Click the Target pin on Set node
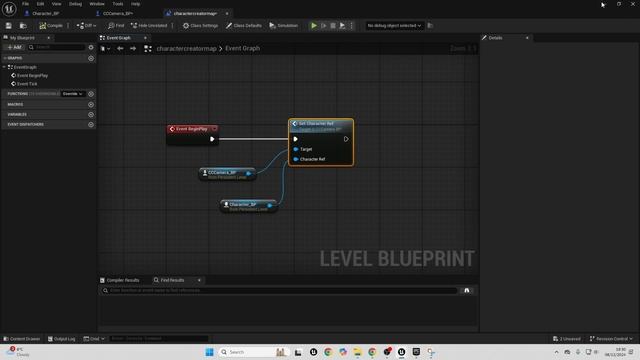This screenshot has width=640, height=360. (296, 149)
